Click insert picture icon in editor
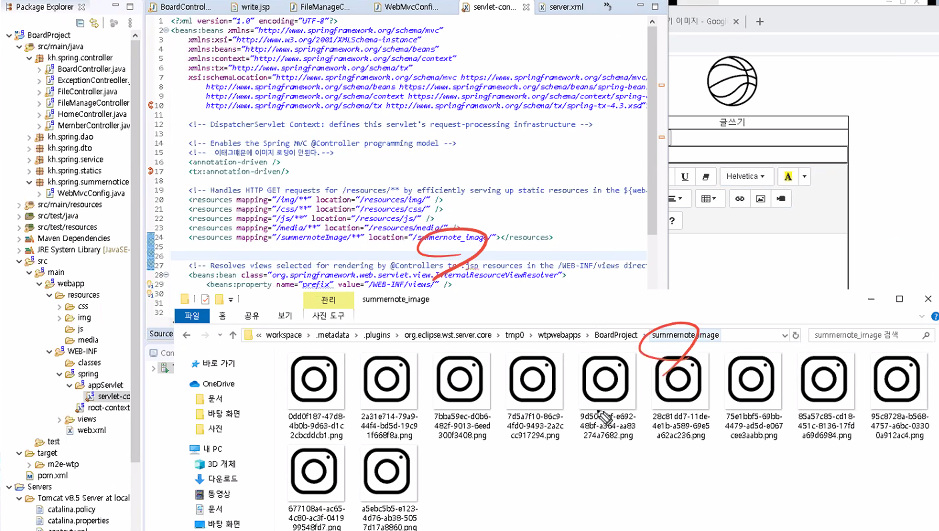939x531 pixels. pyautogui.click(x=761, y=199)
